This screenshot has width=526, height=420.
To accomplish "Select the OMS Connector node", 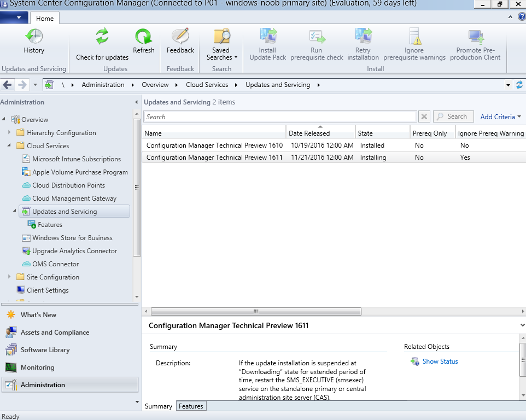I will tap(55, 264).
